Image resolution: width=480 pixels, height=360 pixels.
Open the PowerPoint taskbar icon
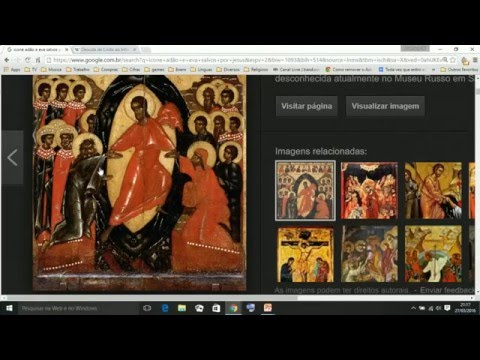[x=268, y=308]
